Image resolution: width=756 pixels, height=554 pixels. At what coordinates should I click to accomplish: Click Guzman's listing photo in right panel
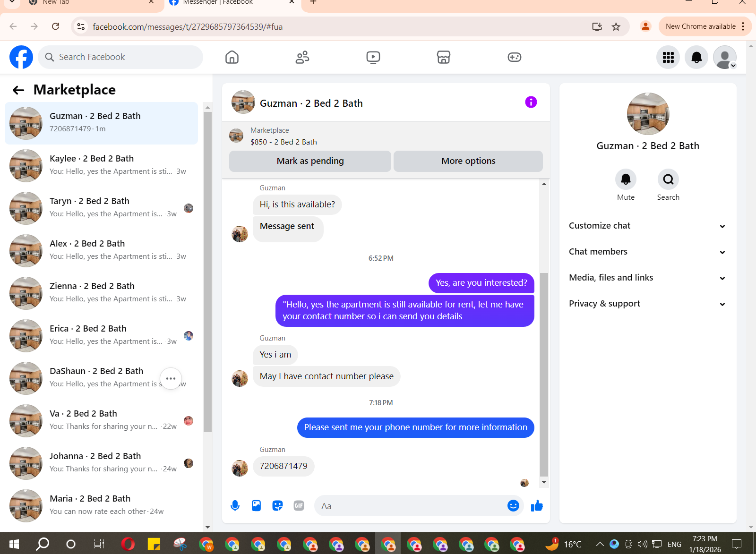click(648, 114)
